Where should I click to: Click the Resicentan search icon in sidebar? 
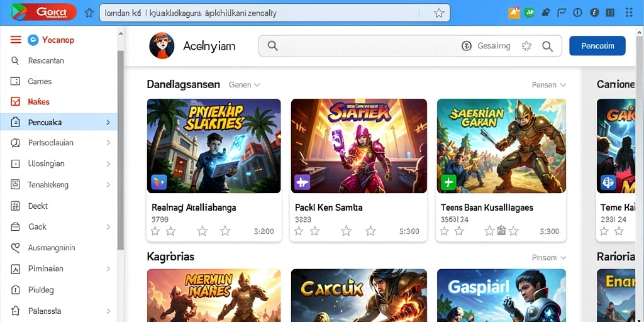pos(15,61)
